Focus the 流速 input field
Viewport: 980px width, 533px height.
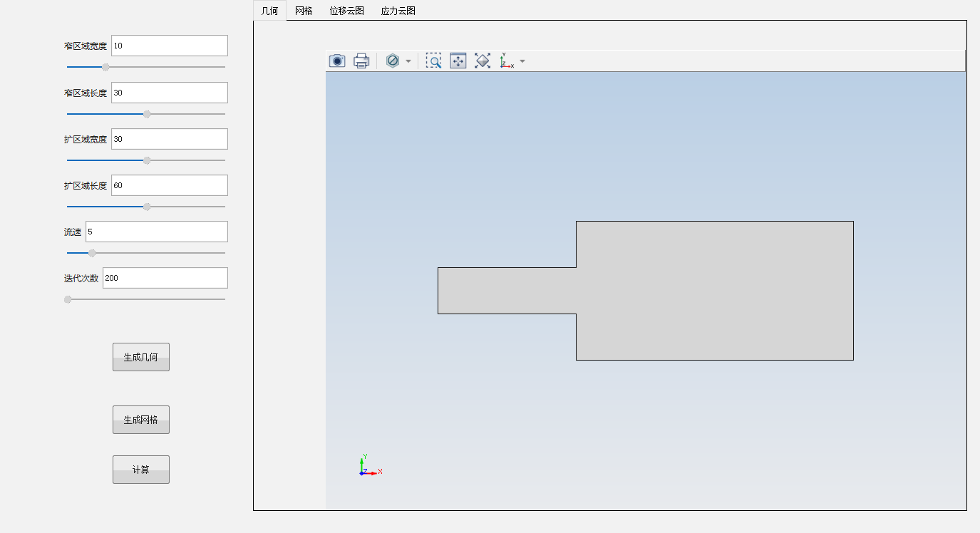[157, 232]
